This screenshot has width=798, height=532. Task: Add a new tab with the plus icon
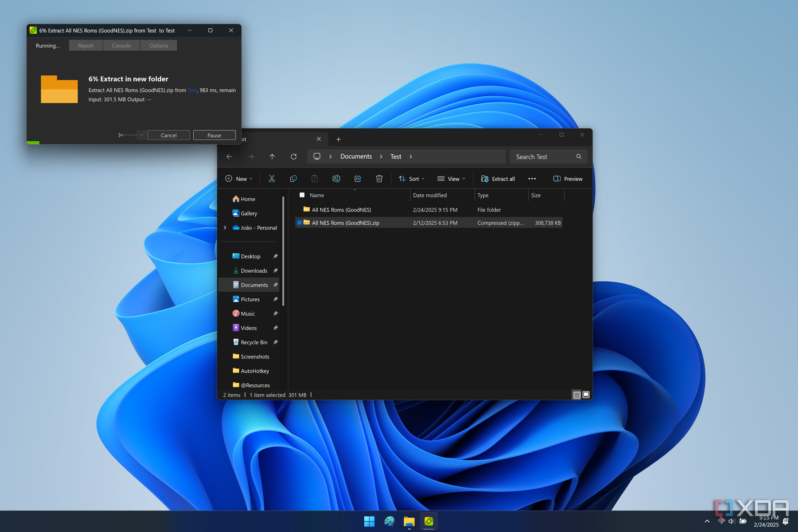pos(339,139)
